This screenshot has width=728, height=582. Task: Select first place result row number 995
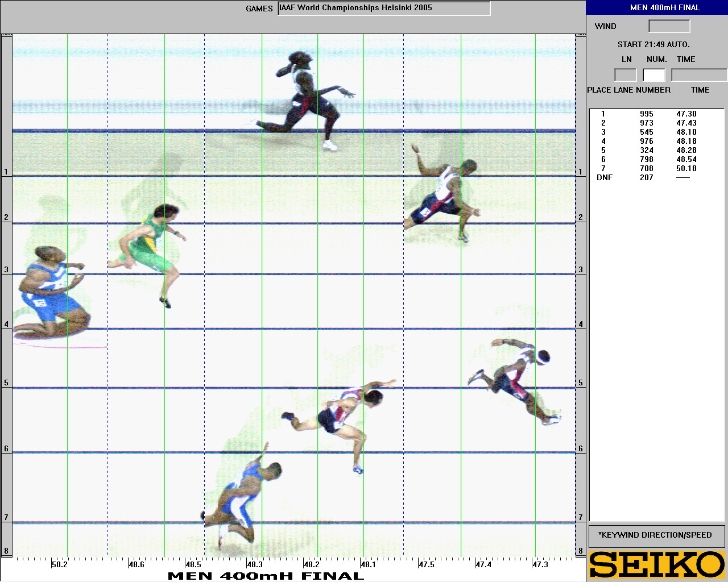[646, 114]
